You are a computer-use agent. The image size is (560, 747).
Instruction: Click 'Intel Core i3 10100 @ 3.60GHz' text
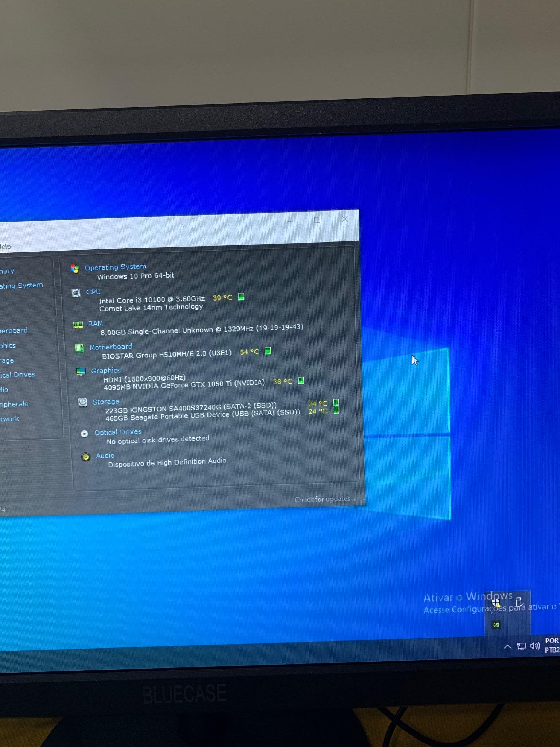(x=152, y=299)
